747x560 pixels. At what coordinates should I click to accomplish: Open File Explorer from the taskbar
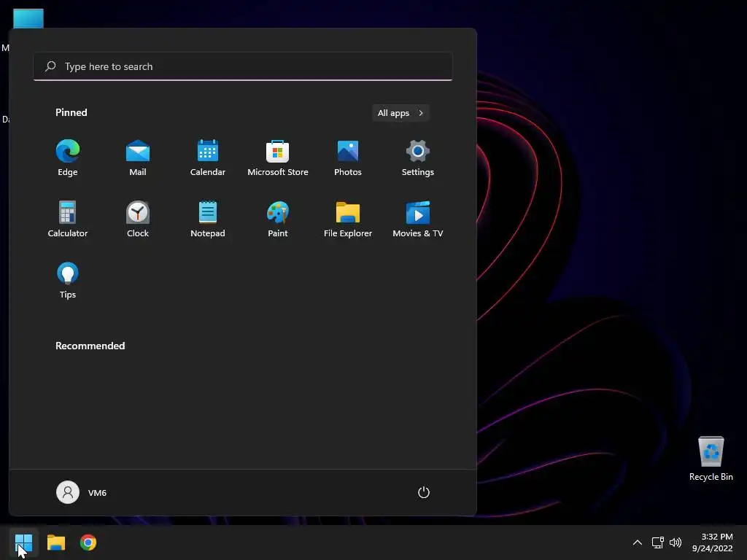pos(55,542)
